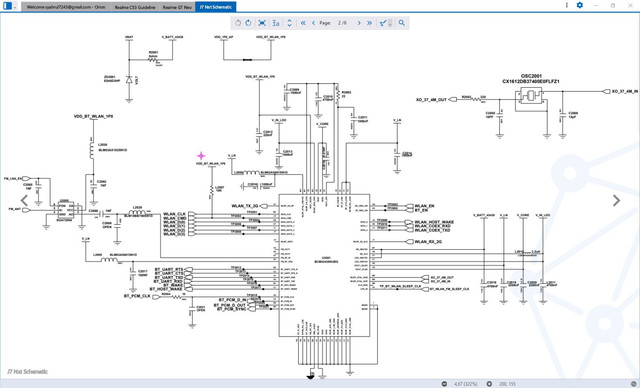640x388 pixels.
Task: Click the WLAN_TX_2G net label
Action: [x=244, y=206]
